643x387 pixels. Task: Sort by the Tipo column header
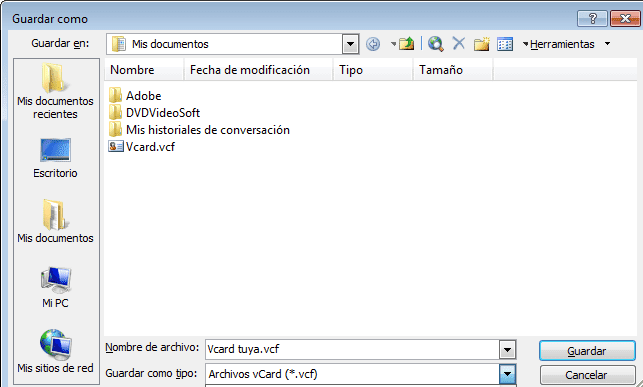(373, 70)
